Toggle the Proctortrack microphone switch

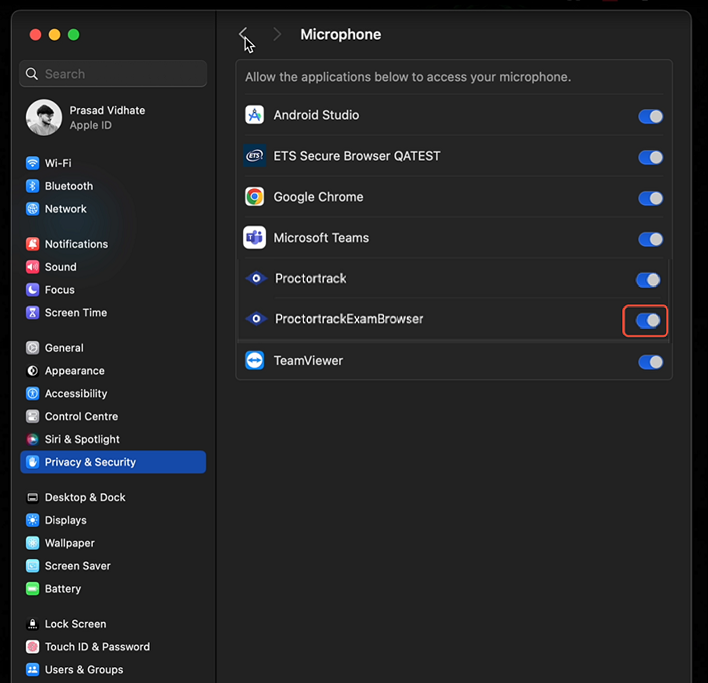click(648, 280)
